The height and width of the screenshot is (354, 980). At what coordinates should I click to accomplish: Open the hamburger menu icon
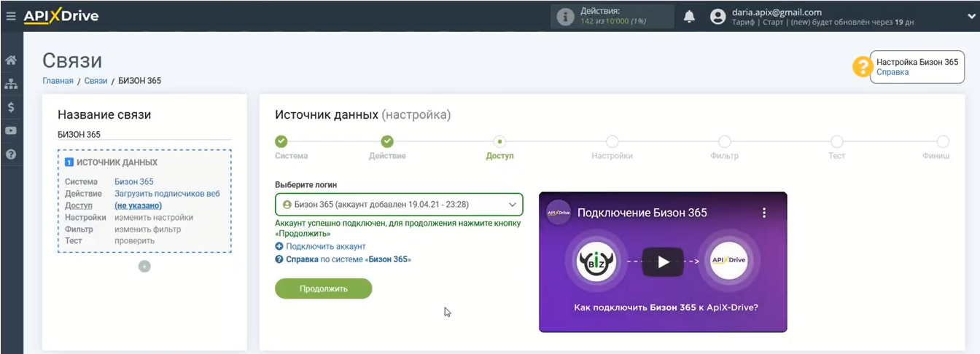coord(10,16)
